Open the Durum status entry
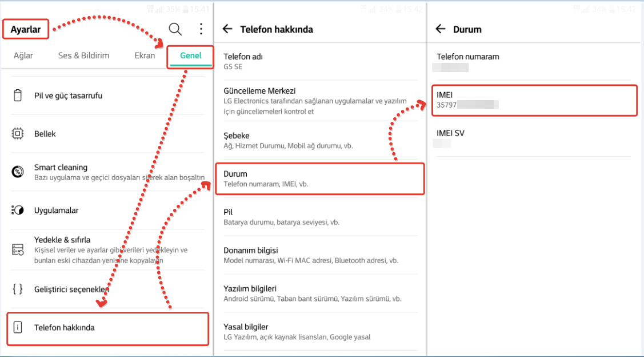 [320, 178]
